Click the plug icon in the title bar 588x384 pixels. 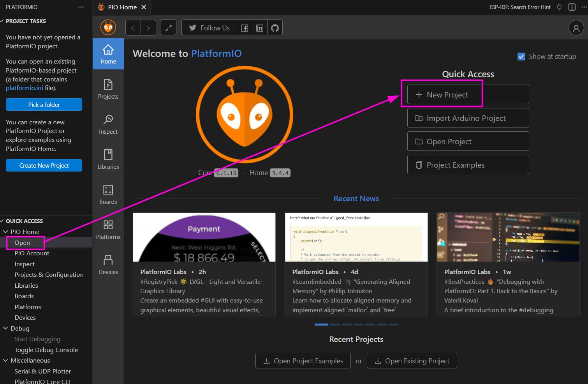point(560,7)
